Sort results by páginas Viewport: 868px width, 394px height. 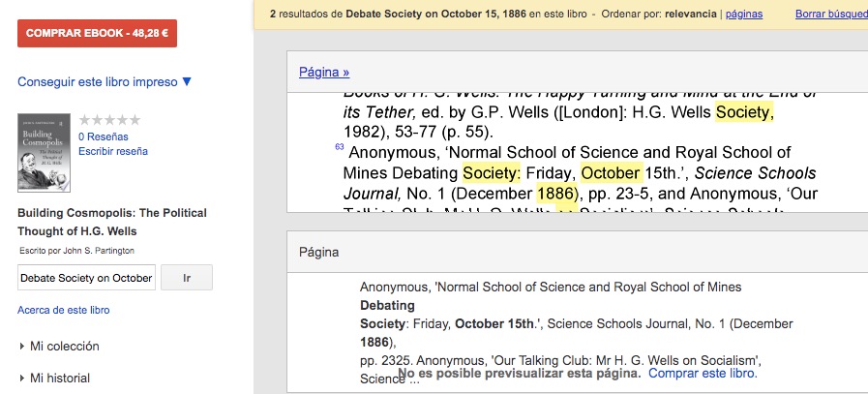point(743,15)
